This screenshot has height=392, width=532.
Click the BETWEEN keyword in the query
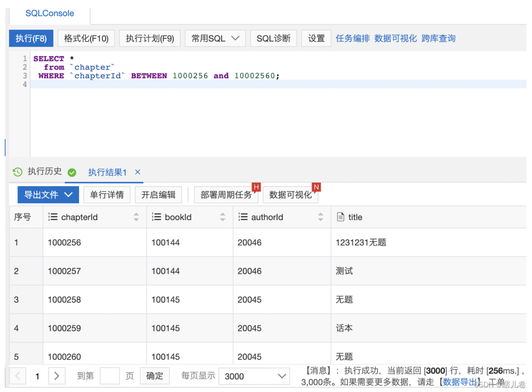pyautogui.click(x=149, y=76)
